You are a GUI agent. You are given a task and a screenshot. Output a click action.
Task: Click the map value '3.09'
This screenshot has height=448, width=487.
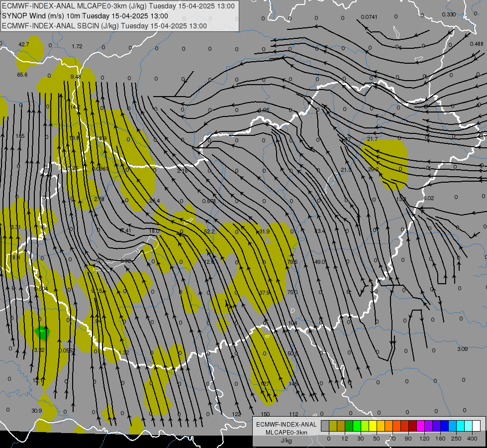tap(462, 349)
